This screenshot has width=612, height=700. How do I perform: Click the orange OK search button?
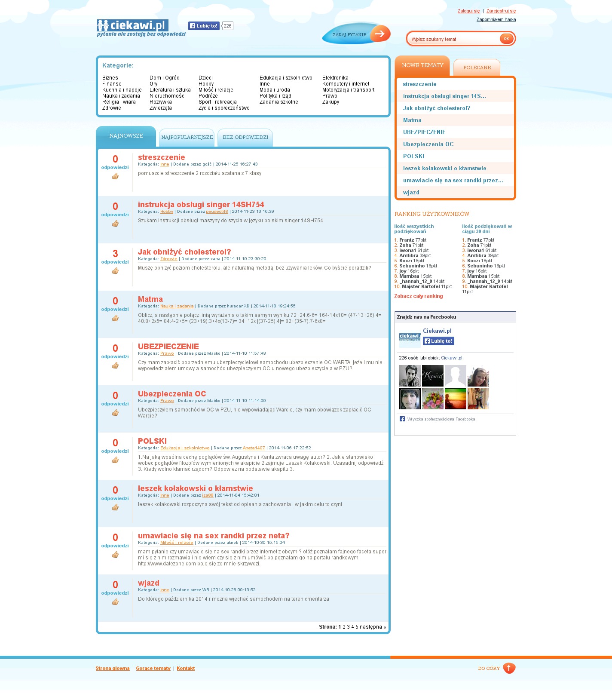506,39
